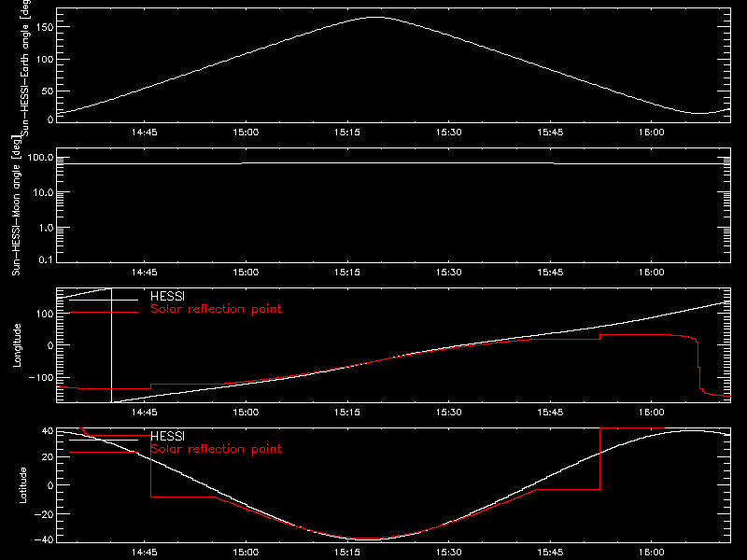The image size is (747, 560).
Task: Select the 100.0 tick on Moon angle axis
Action: tap(41, 158)
